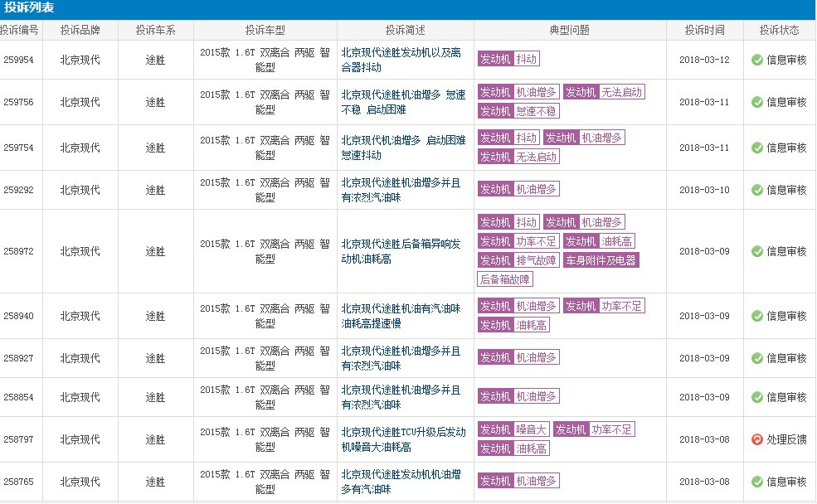The width and height of the screenshot is (817, 504).
Task: Click 发动机 噪音大 tag in row 258797
Action: click(513, 429)
